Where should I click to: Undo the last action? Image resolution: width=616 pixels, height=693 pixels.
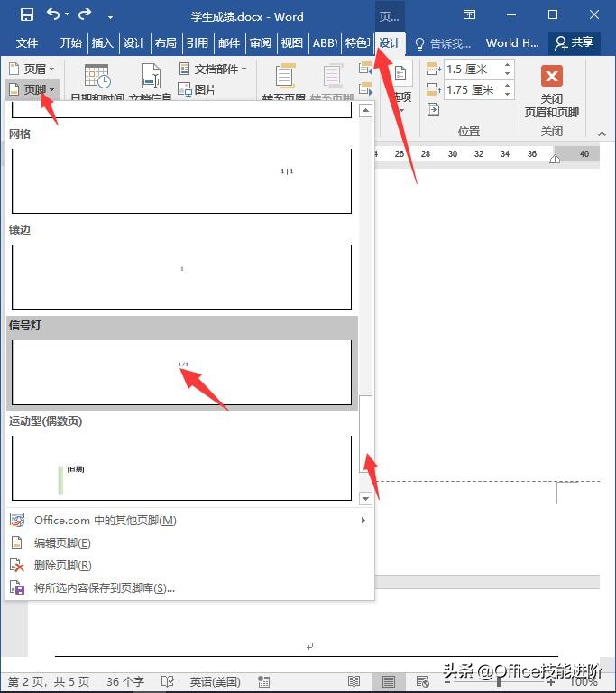(x=53, y=14)
